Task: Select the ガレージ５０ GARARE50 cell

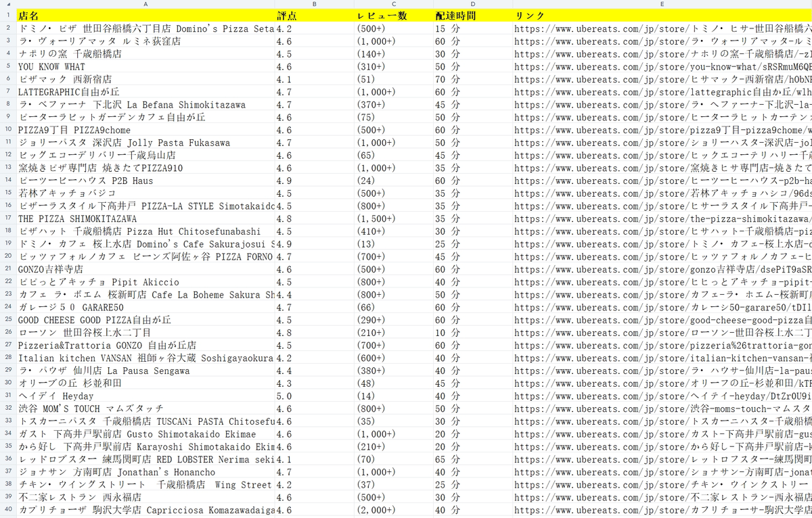Action: click(145, 307)
